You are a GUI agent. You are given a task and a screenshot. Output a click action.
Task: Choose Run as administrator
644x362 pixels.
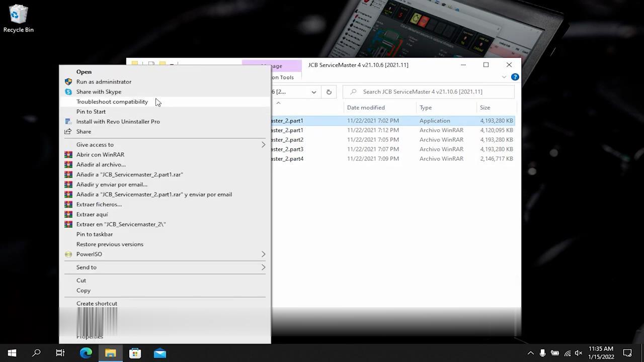104,81
